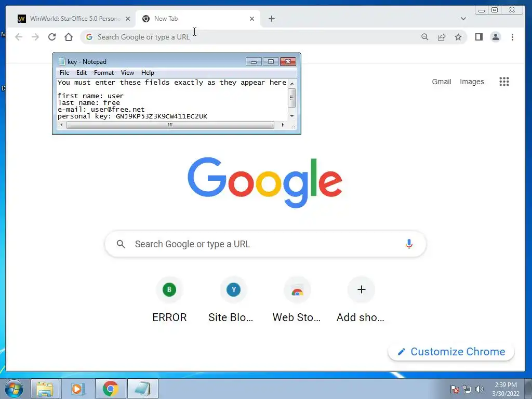
Task: Open the ERROR shortcut tile
Action: click(169, 300)
